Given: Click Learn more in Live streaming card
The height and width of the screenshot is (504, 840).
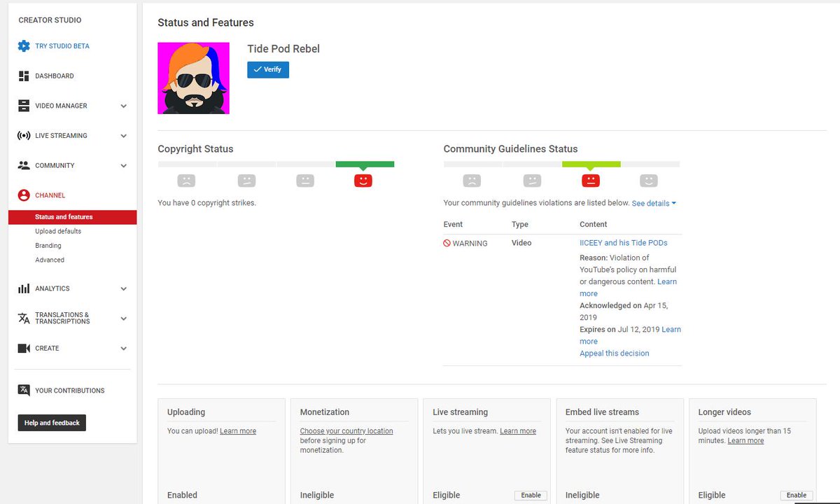Looking at the screenshot, I should [x=518, y=431].
